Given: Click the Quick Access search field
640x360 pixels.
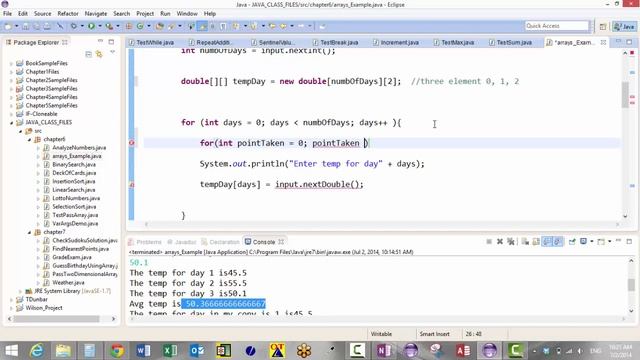Looking at the screenshot, I should (557, 26).
